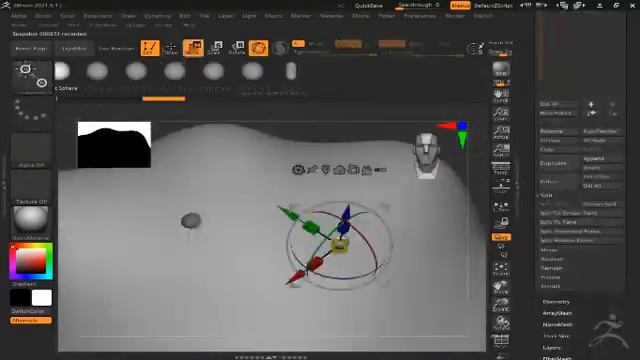The image size is (640, 360).
Task: Open the Render menu
Action: 455,16
